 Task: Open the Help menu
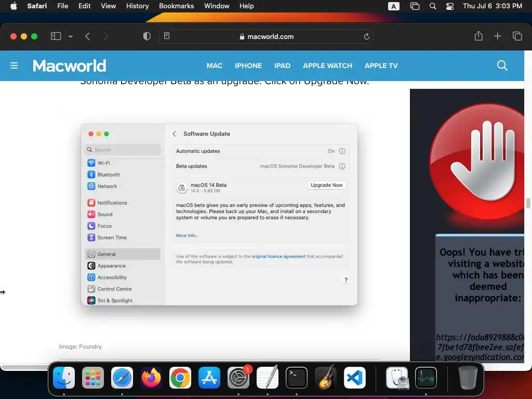pos(247,6)
